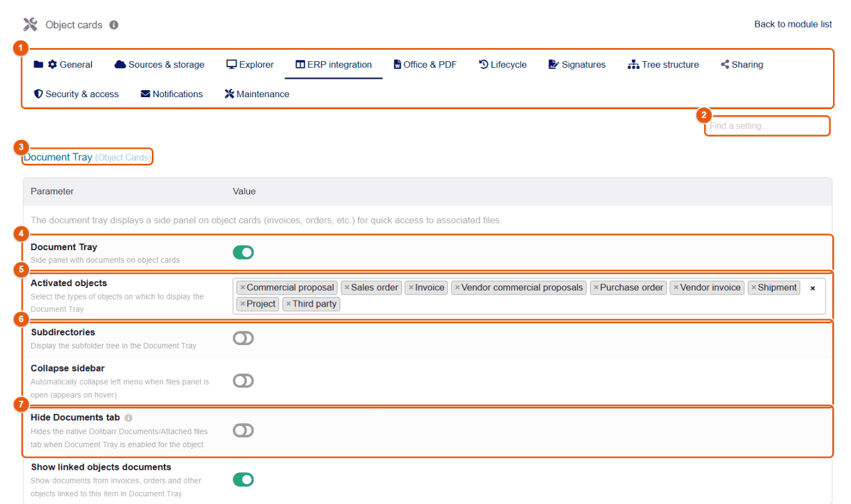
Task: Remove the Purchase order tag
Action: 596,288
